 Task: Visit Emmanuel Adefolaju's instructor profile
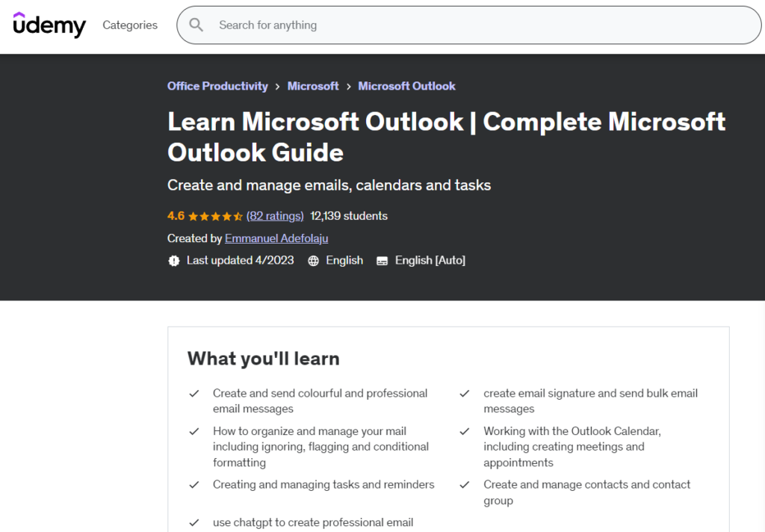(x=276, y=238)
